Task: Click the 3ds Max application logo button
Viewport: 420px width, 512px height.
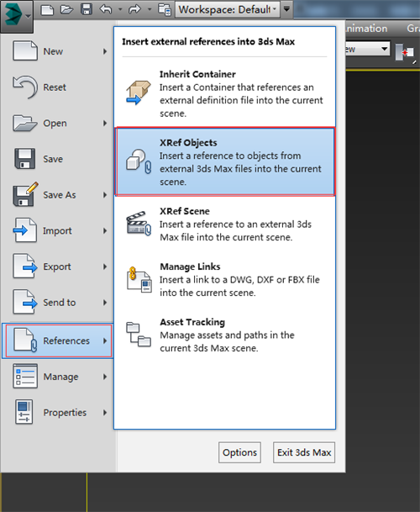Action: coord(16,16)
